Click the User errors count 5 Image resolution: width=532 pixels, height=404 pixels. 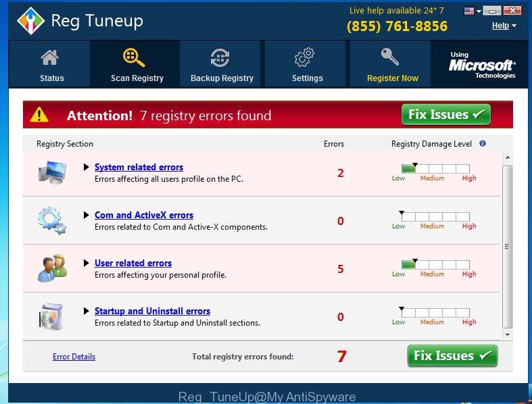pos(340,269)
